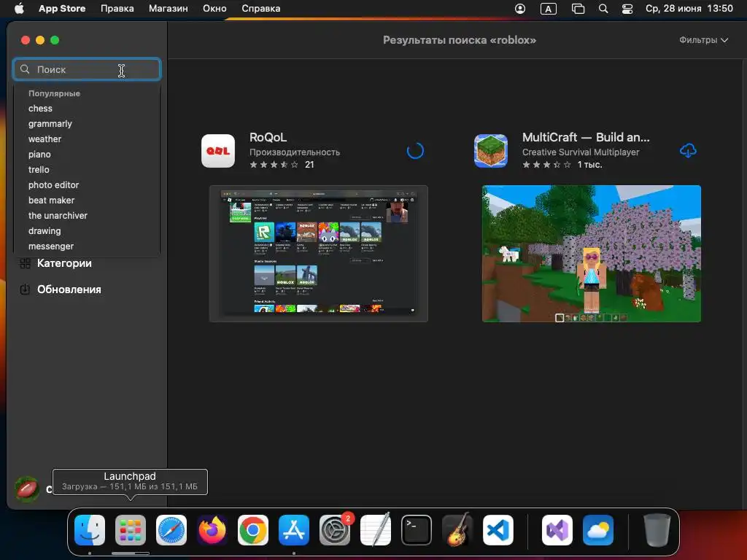This screenshot has height=560, width=747.
Task: Open Terminal from the Dock
Action: point(417,530)
